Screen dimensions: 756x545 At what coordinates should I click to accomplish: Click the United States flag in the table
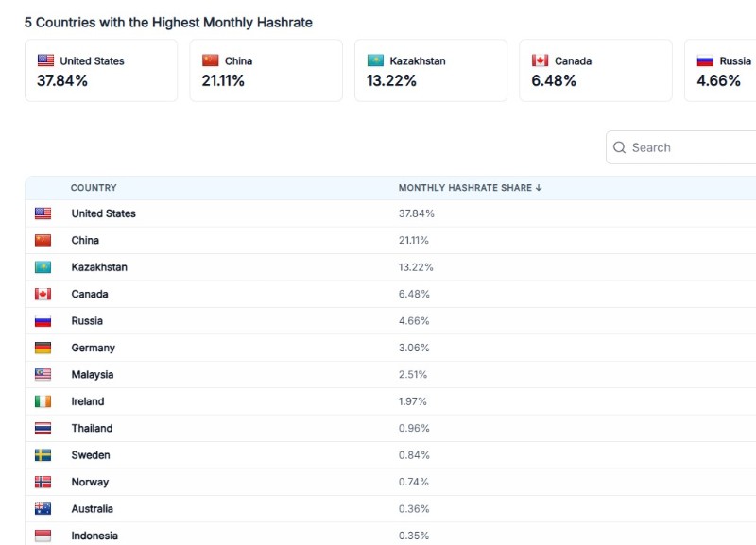(x=43, y=213)
